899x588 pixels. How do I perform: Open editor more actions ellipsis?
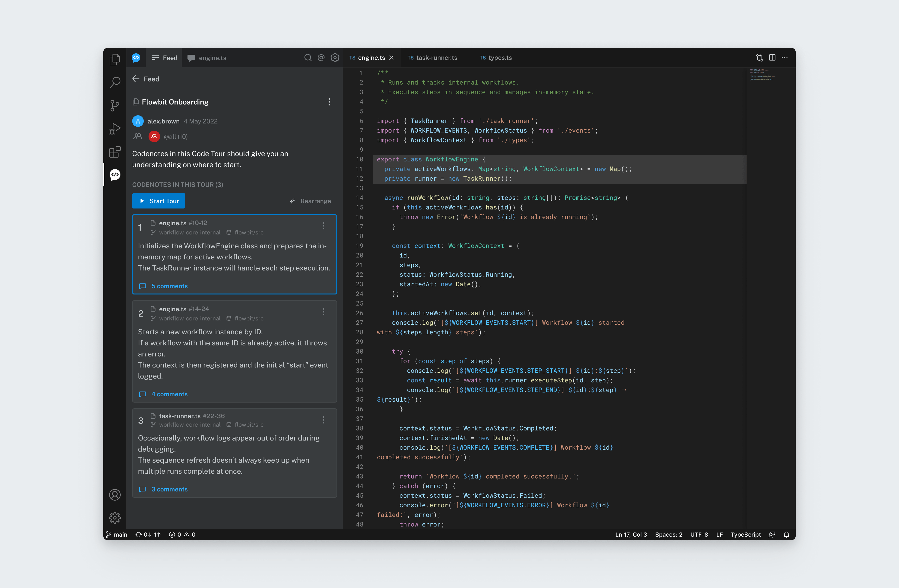pyautogui.click(x=785, y=58)
